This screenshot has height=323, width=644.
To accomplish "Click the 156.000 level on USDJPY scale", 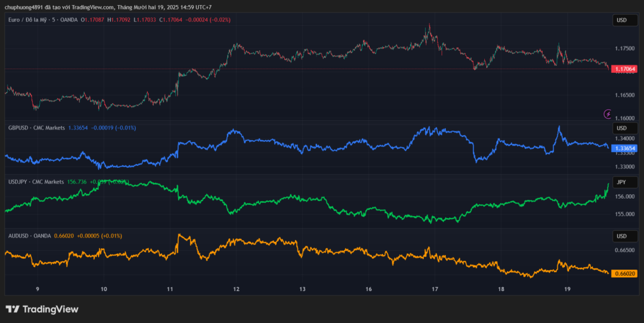I will click(x=625, y=197).
